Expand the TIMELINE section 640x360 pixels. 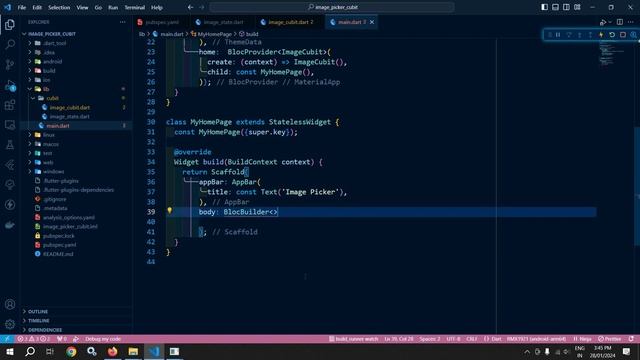[76, 321]
